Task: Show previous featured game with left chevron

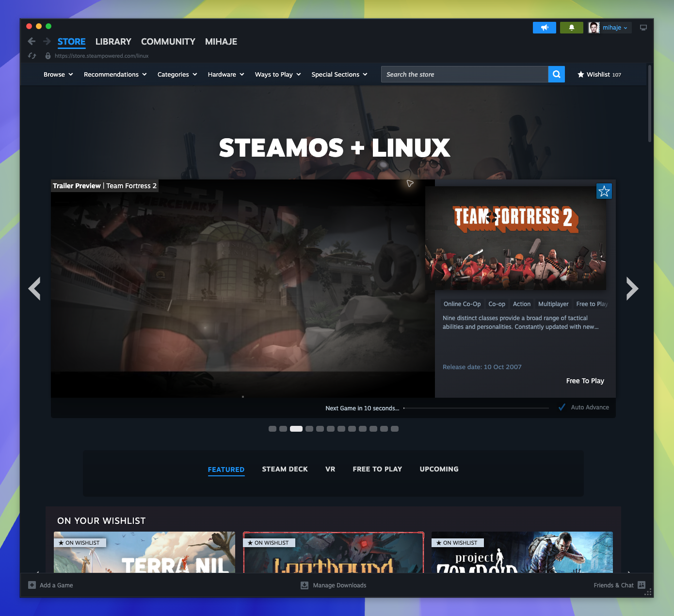Action: [34, 289]
